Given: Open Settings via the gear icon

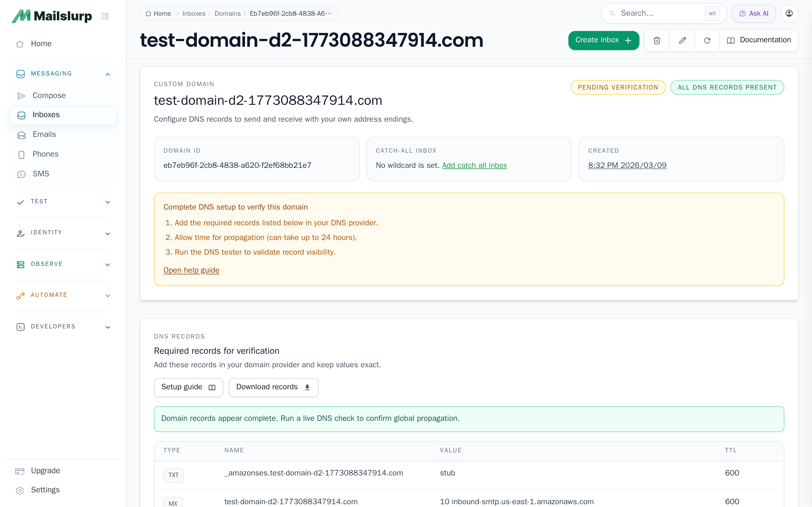Looking at the screenshot, I should point(45,490).
